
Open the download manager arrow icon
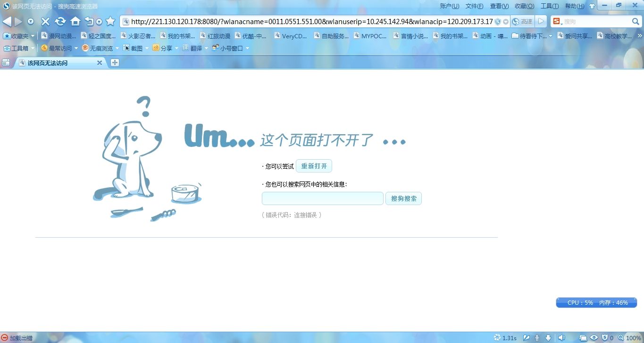(548, 338)
